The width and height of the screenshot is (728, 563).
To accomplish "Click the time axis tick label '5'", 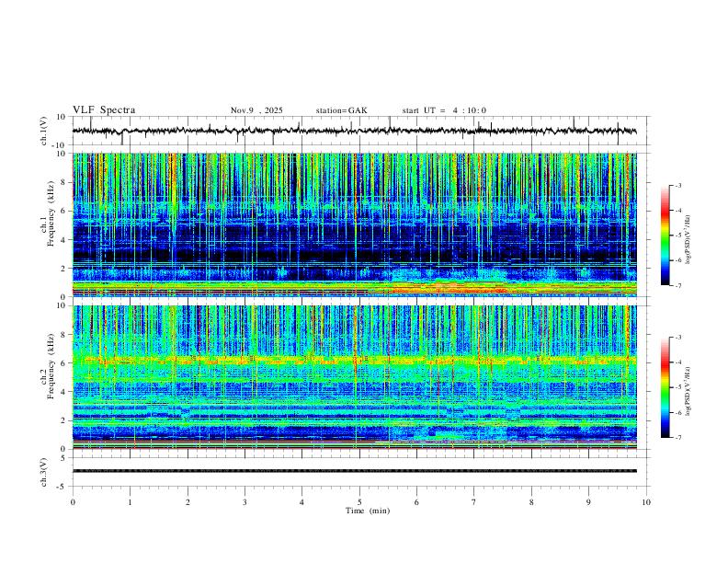I will [x=359, y=502].
